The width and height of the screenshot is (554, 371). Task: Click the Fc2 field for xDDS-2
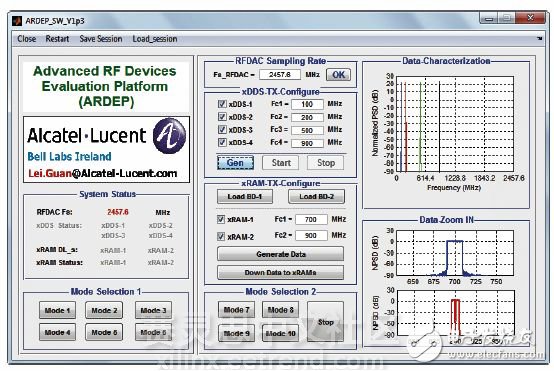[307, 117]
